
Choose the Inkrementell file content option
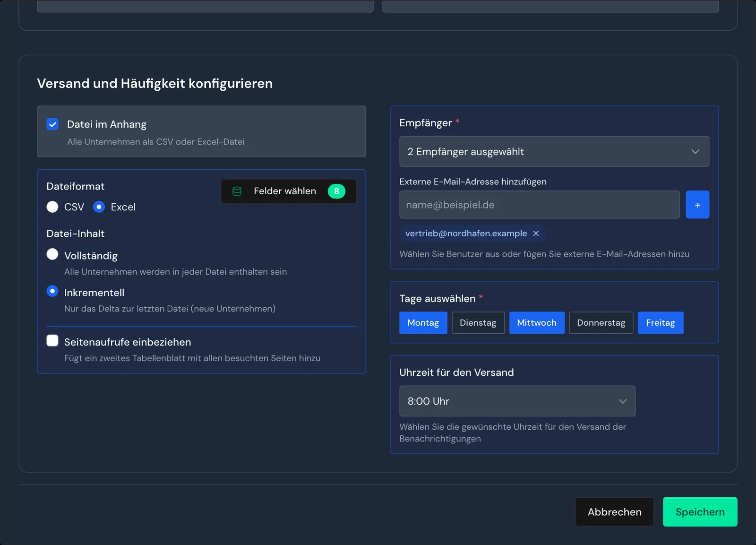tap(52, 291)
